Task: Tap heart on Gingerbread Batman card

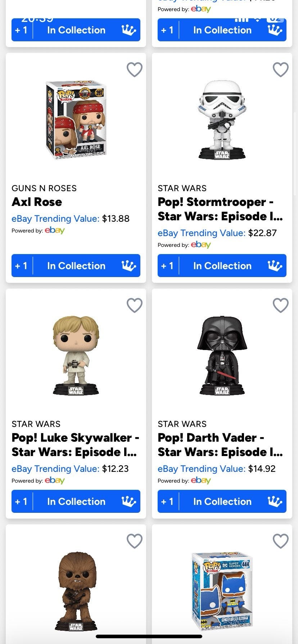Action: click(281, 541)
